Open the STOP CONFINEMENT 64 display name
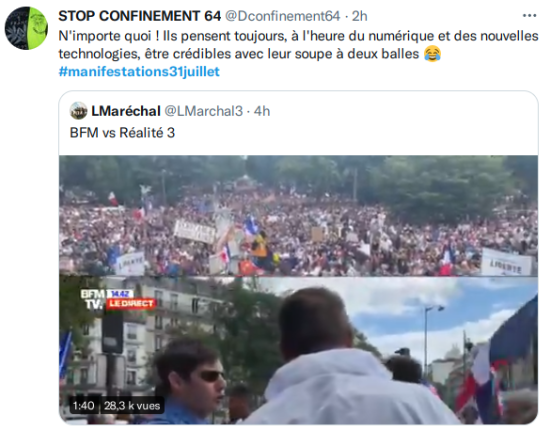This screenshot has height=432, width=550. tap(140, 16)
